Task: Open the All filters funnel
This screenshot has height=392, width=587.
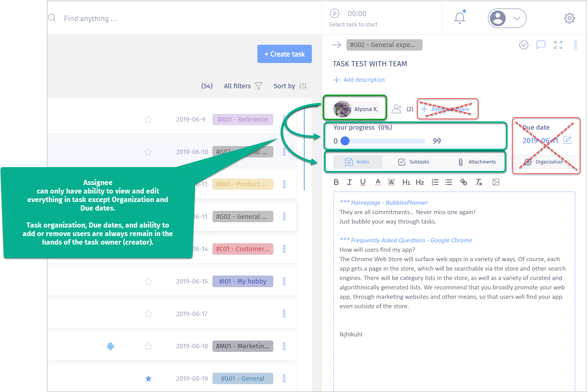Action: (258, 86)
